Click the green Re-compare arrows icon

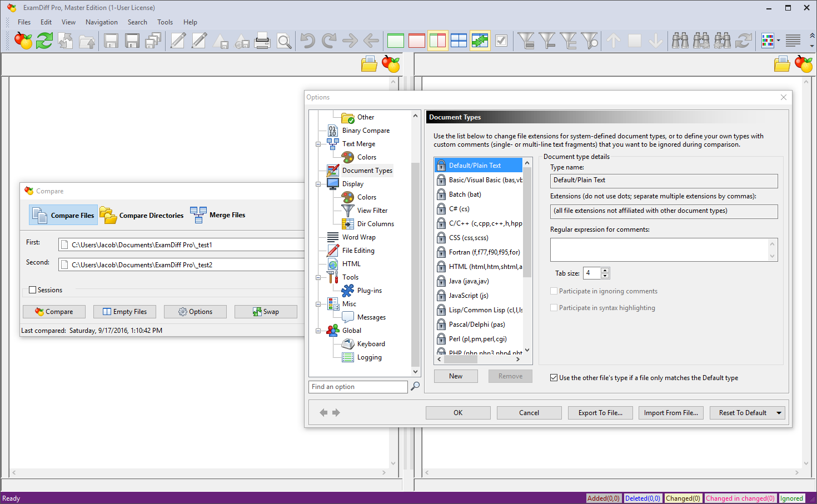click(44, 41)
